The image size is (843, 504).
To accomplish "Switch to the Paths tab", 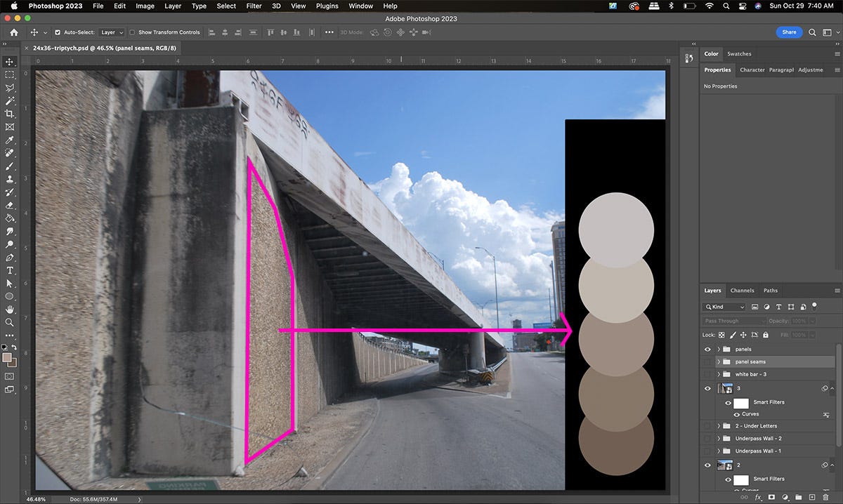I will pyautogui.click(x=771, y=290).
